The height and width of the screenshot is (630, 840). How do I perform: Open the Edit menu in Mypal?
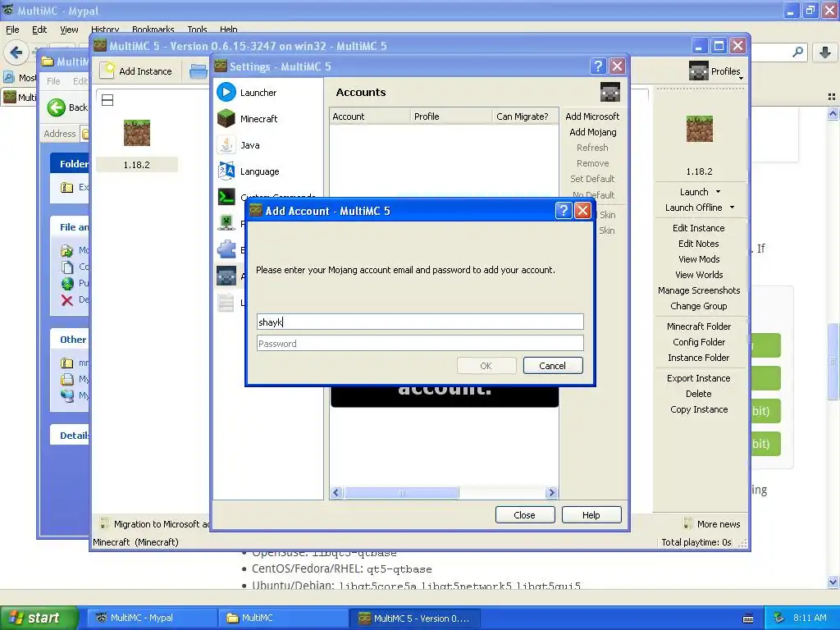click(39, 30)
